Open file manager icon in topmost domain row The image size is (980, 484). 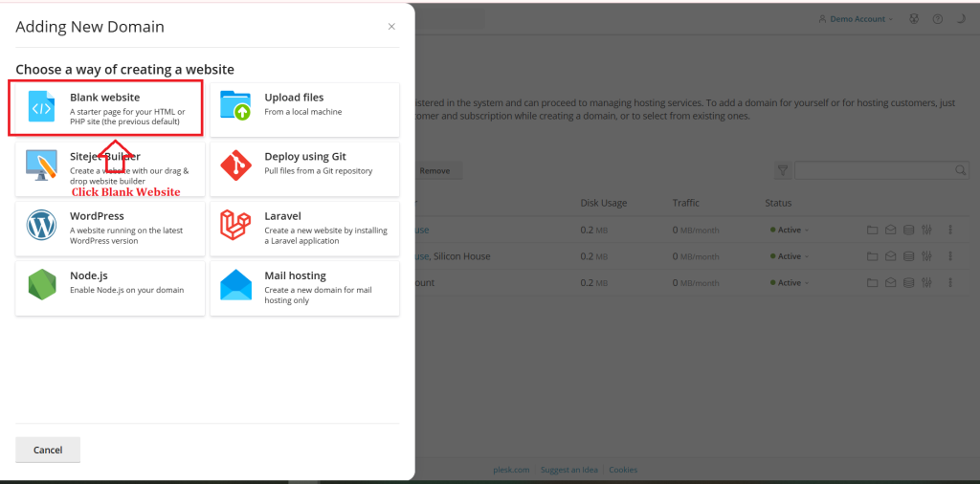point(872,230)
